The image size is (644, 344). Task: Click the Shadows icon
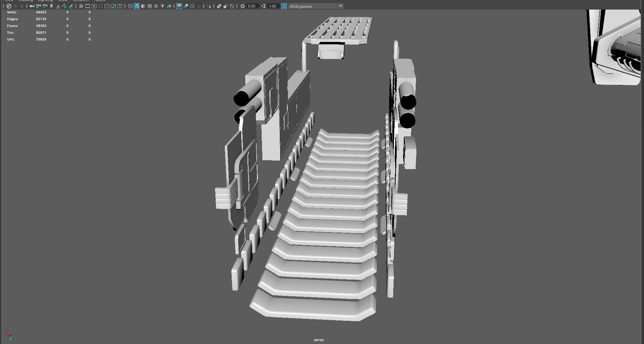(x=169, y=6)
